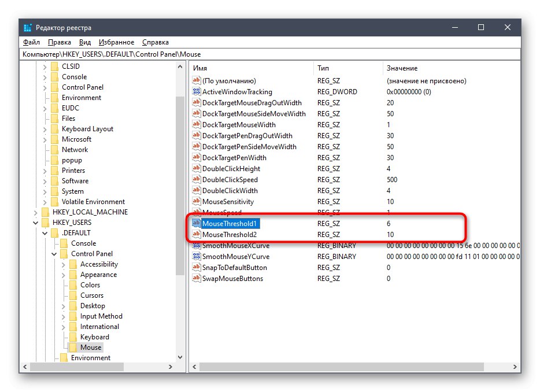Select the EUDC key in tree
This screenshot has width=540, height=392.
pyautogui.click(x=71, y=108)
